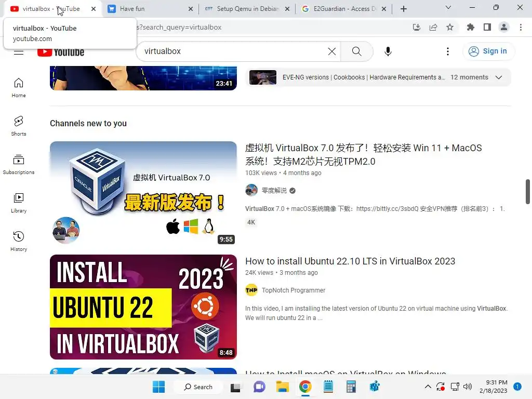Image resolution: width=532 pixels, height=399 pixels.
Task: Open the notification count badge
Action: [517, 387]
